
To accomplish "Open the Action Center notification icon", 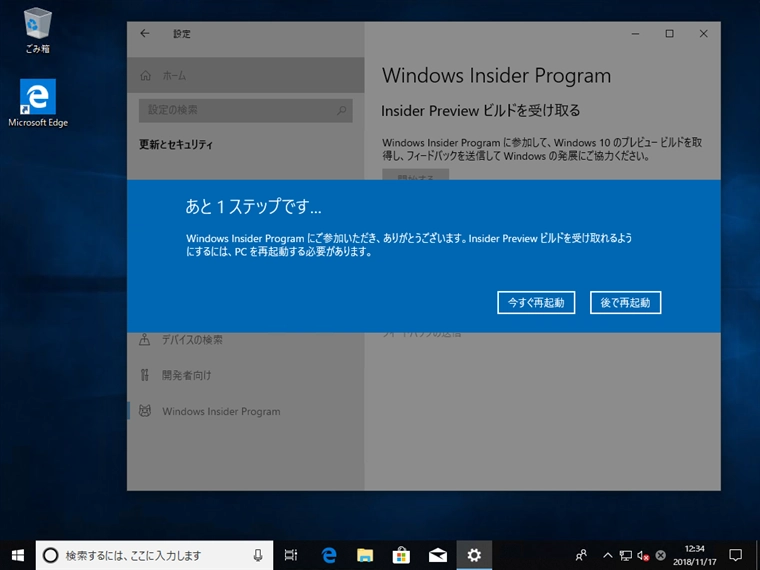I will pyautogui.click(x=735, y=555).
